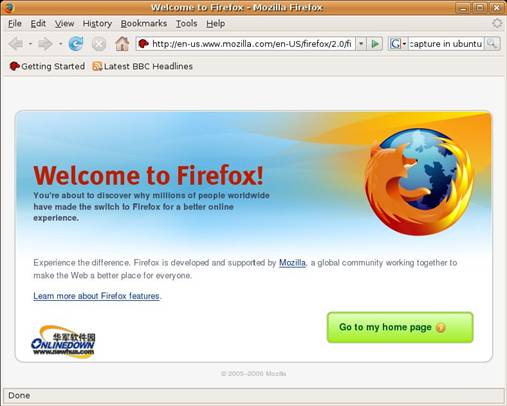
Task: Click the Firefox globe logo image
Action: (419, 182)
